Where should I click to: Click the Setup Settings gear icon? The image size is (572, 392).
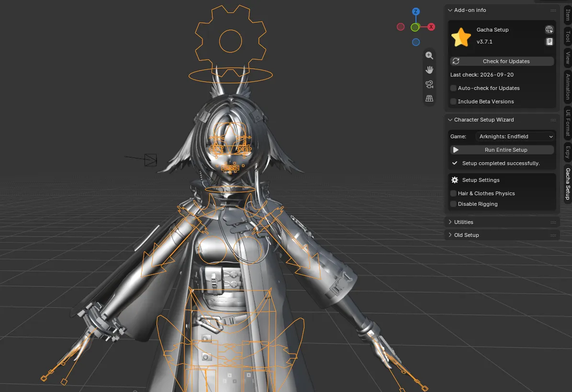point(455,180)
